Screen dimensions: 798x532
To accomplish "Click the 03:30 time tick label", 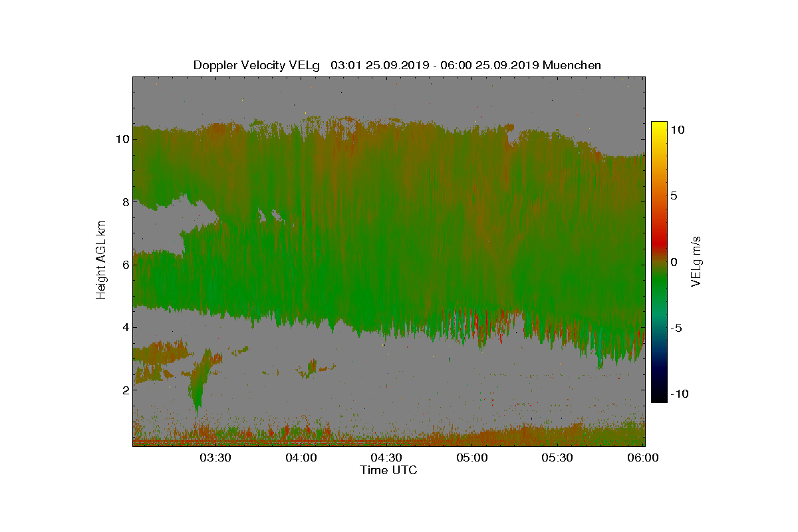I will pyautogui.click(x=215, y=458).
